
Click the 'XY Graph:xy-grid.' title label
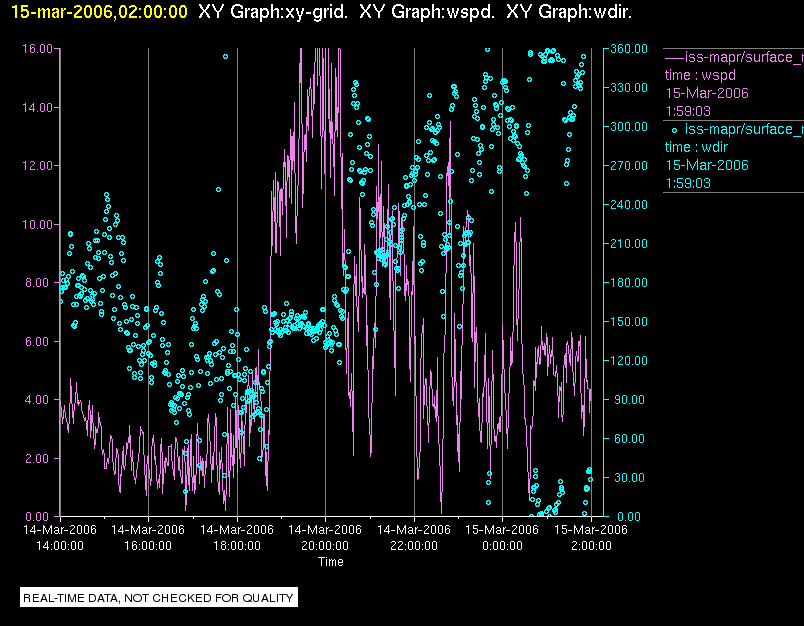pyautogui.click(x=270, y=12)
